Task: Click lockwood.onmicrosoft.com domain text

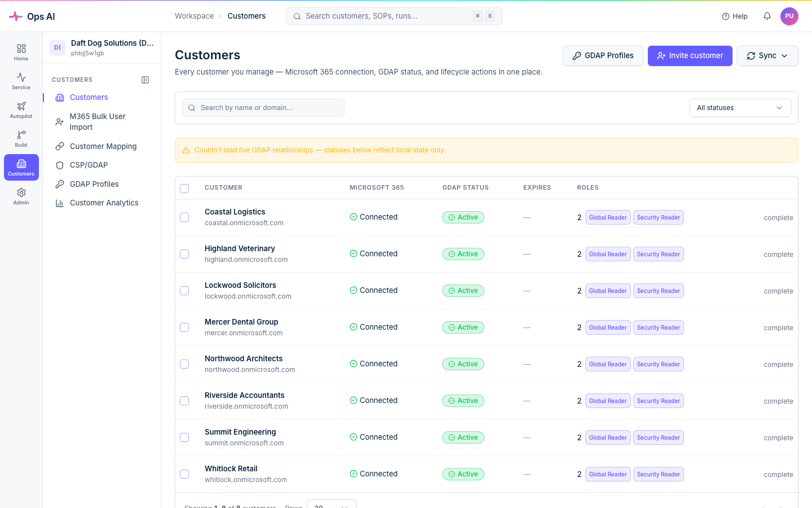Action: pyautogui.click(x=248, y=296)
